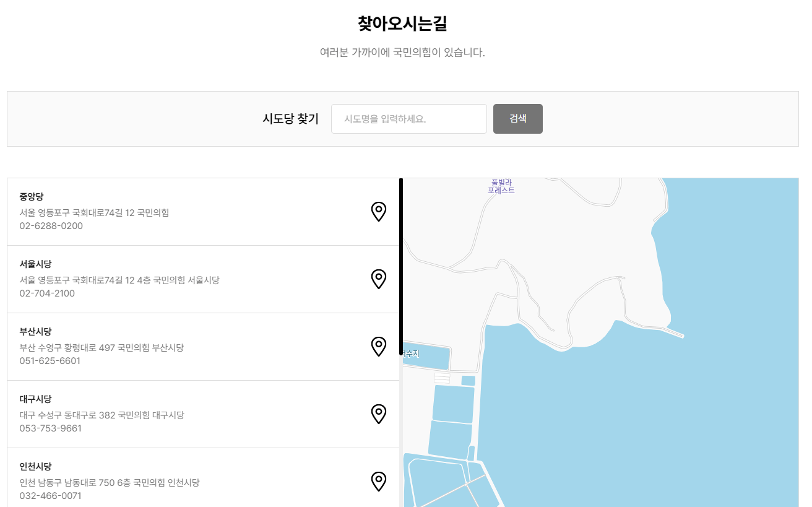Click the 풀빌라 포레스트 label on map
Image resolution: width=812 pixels, height=507 pixels.
coord(501,186)
